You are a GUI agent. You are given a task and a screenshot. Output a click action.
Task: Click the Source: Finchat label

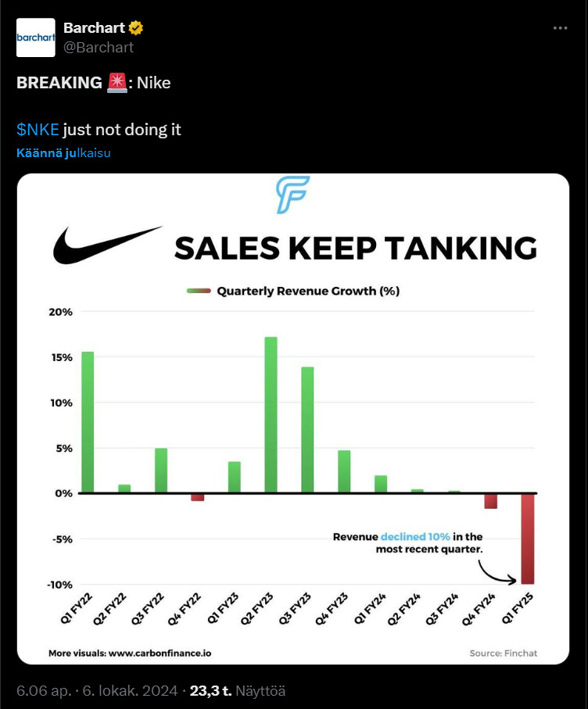pyautogui.click(x=504, y=653)
